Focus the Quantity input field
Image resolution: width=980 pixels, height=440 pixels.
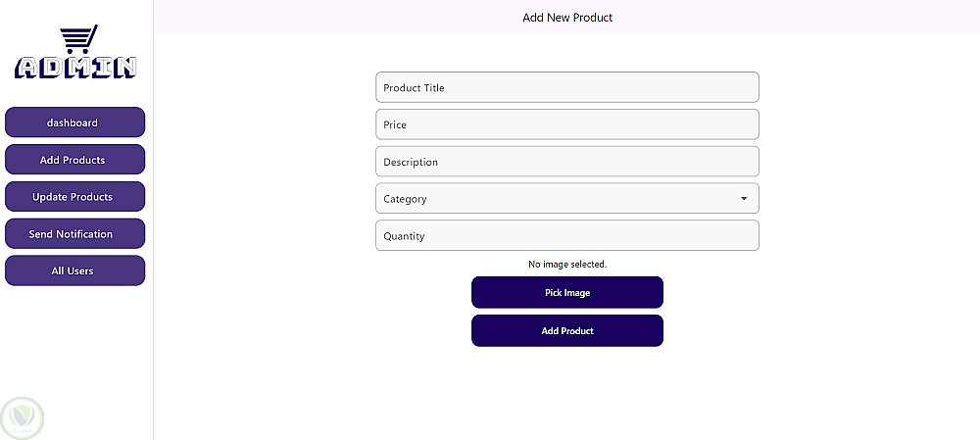[566, 236]
